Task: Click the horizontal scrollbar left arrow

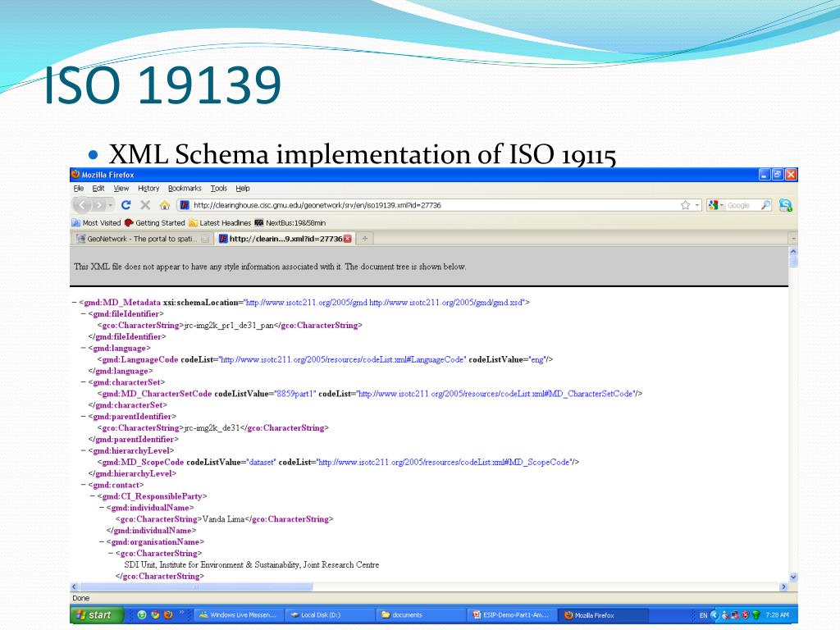Action: (75, 587)
